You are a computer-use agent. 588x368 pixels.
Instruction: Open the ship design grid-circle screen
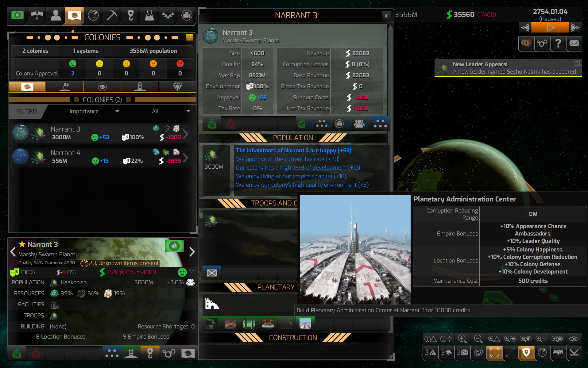(x=187, y=15)
